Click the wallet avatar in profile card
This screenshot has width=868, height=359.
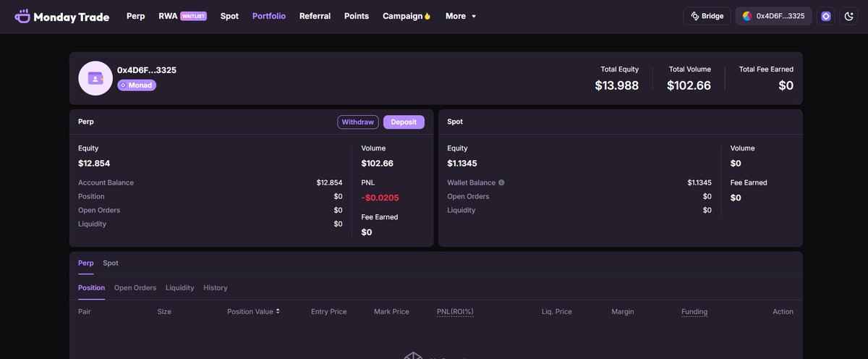(95, 78)
